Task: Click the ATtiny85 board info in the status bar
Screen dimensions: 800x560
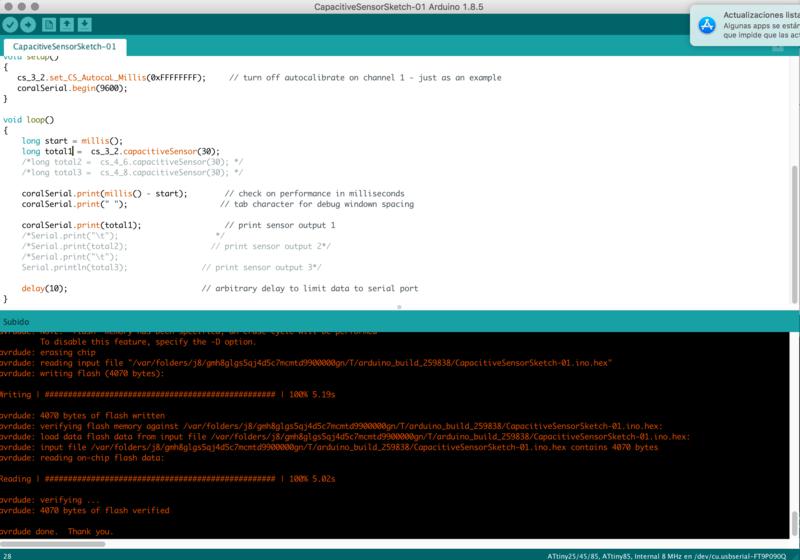Action: point(666,556)
